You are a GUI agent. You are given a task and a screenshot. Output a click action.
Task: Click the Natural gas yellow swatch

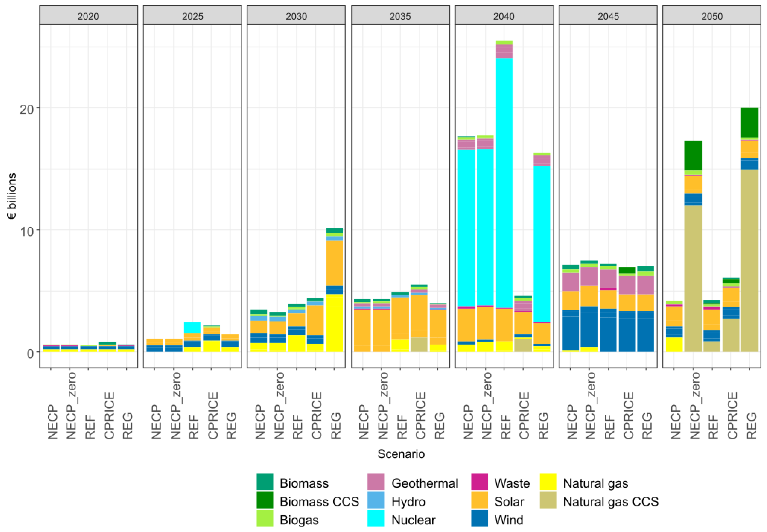click(548, 482)
